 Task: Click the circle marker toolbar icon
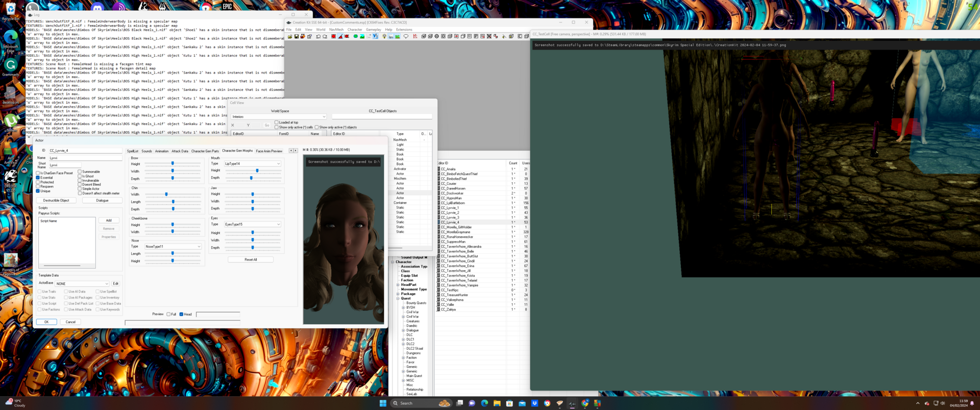pos(436,36)
